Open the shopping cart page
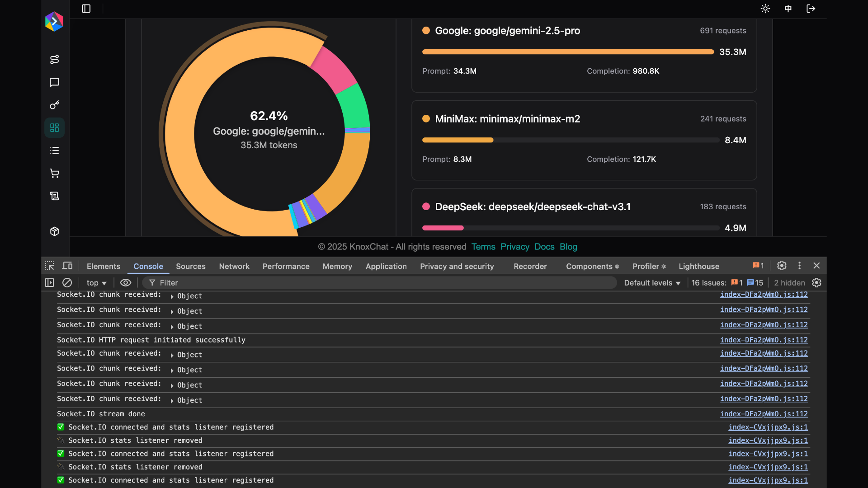Viewport: 868px width, 488px height. [x=54, y=173]
